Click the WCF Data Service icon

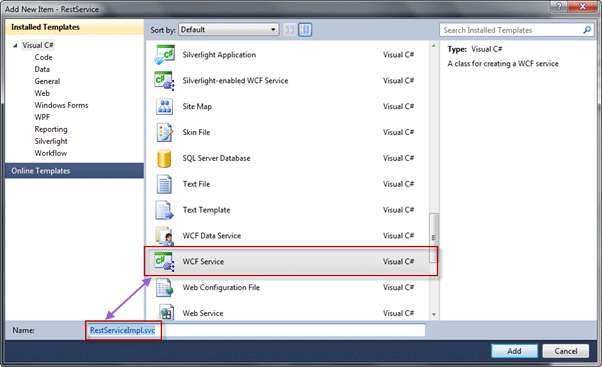pos(164,236)
